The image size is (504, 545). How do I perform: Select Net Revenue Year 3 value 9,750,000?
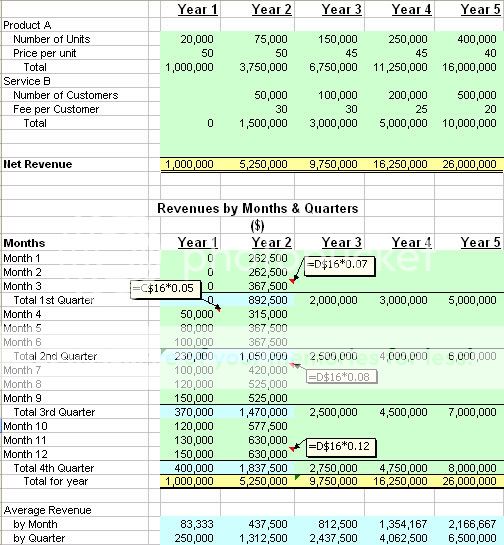(333, 164)
